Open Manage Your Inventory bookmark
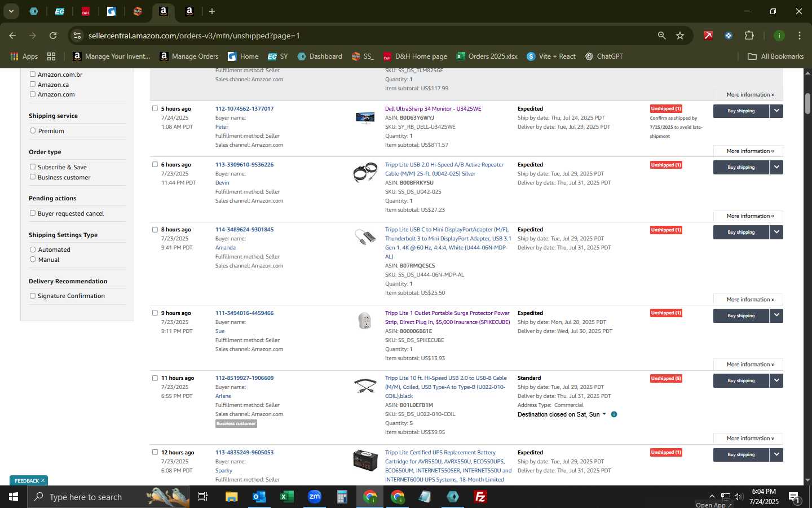 click(112, 56)
